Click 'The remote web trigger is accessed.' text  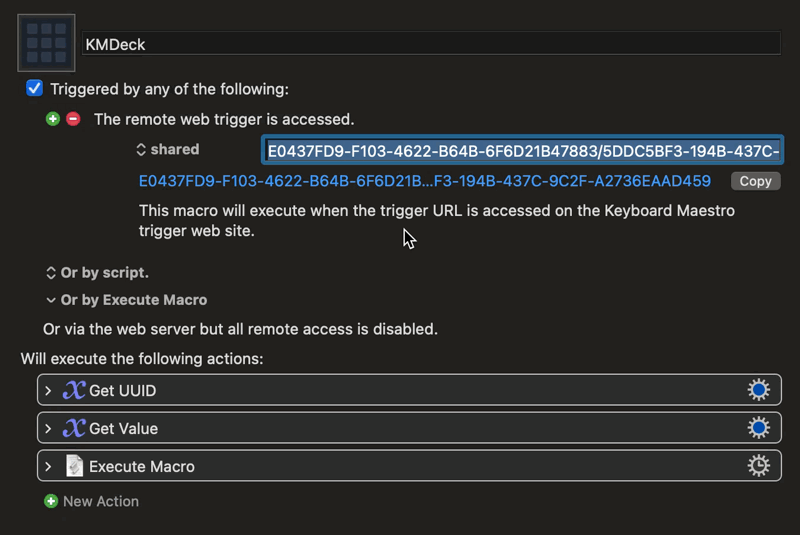[x=224, y=119]
